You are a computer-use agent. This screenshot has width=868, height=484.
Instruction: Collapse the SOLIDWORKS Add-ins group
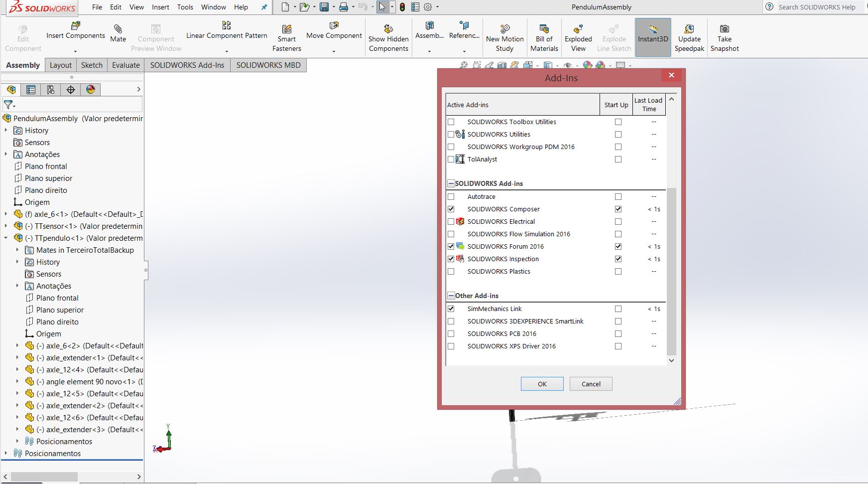[451, 183]
